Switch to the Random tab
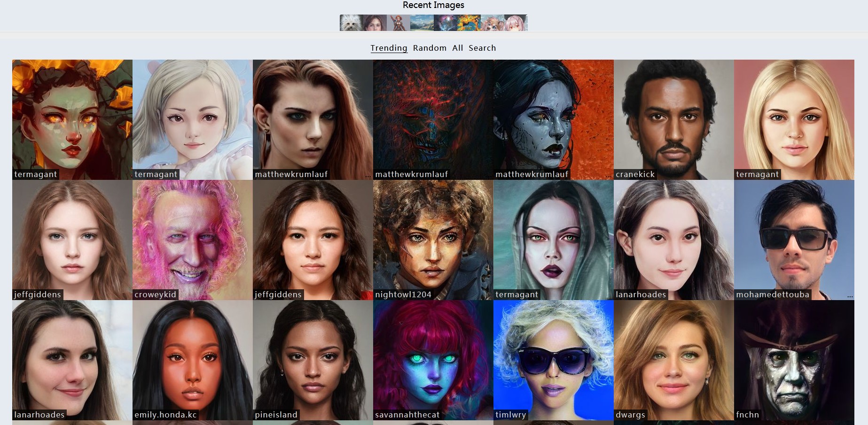Image resolution: width=868 pixels, height=425 pixels. [x=430, y=48]
